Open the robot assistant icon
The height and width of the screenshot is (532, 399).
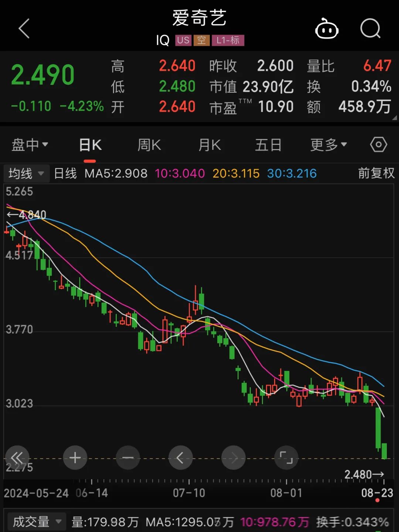coord(327,28)
